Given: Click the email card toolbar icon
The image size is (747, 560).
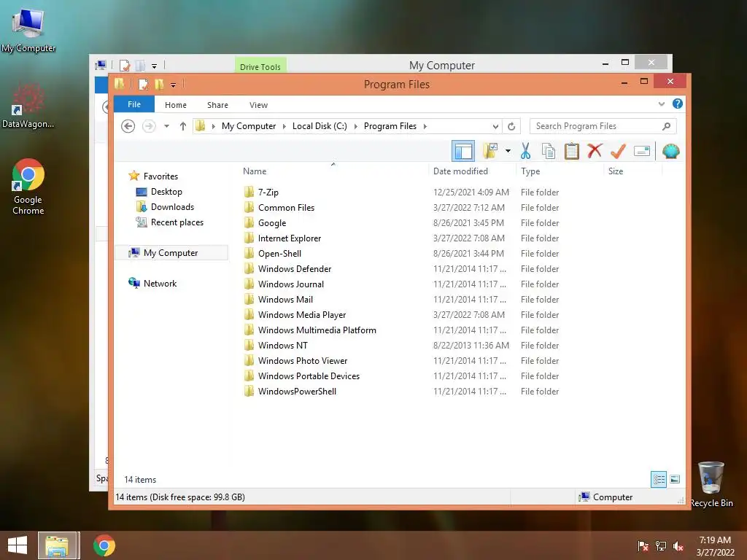Looking at the screenshot, I should [642, 152].
